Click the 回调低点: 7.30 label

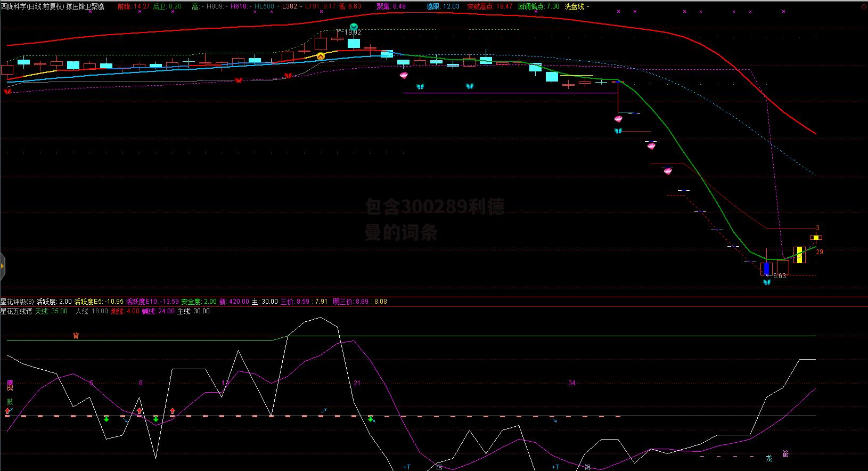click(x=539, y=6)
